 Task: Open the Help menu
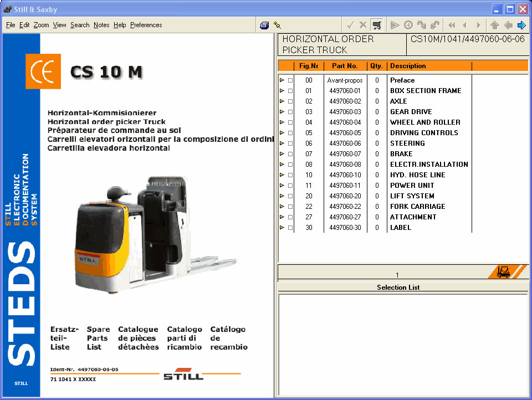[x=120, y=25]
